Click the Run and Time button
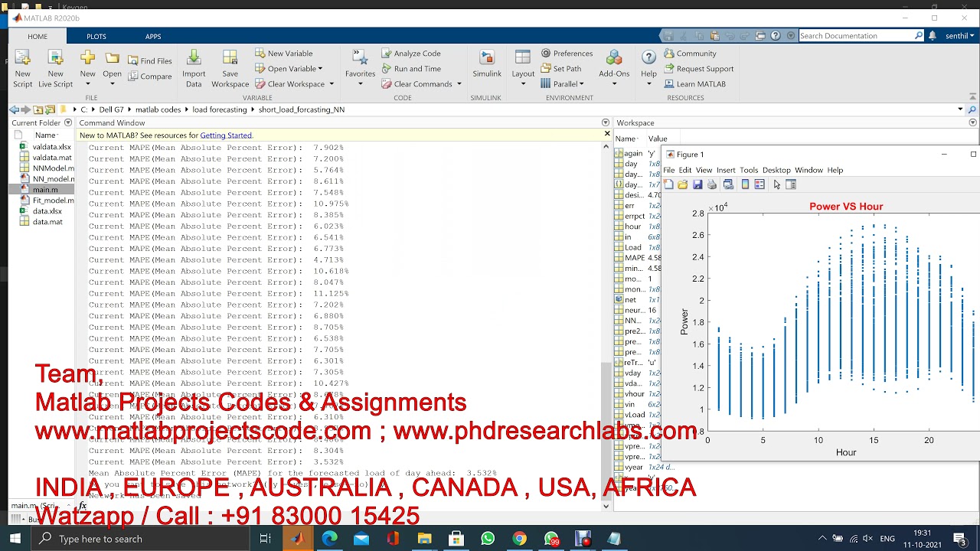The width and height of the screenshot is (980, 551). tap(410, 69)
